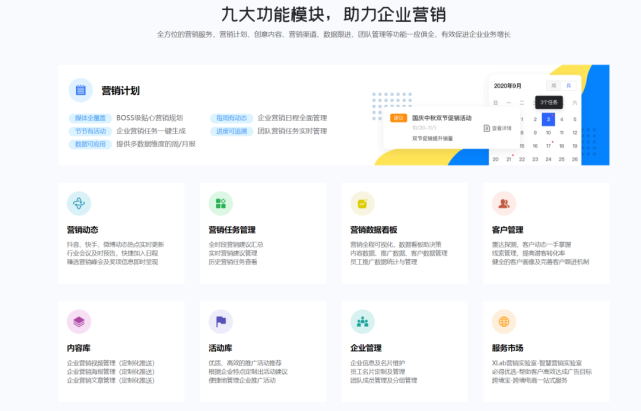
Task: Click the 服务市场 card title
Action: pyautogui.click(x=508, y=348)
